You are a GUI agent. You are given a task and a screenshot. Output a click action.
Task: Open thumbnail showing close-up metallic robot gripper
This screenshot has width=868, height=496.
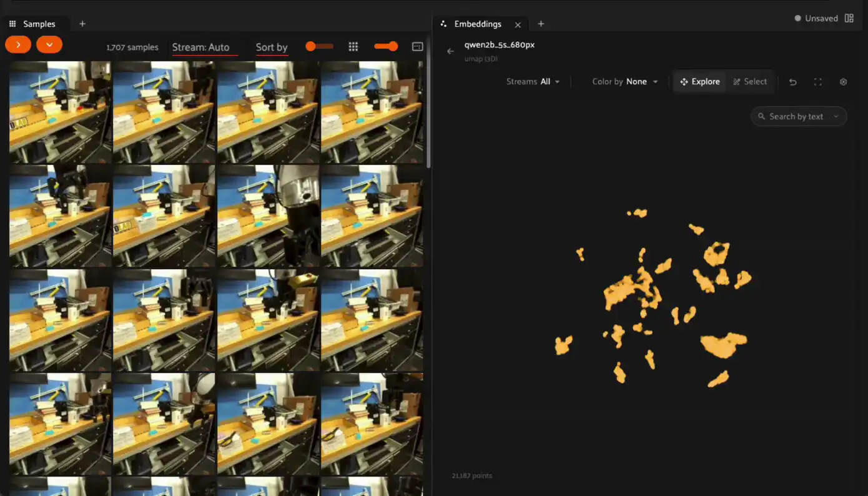point(268,216)
